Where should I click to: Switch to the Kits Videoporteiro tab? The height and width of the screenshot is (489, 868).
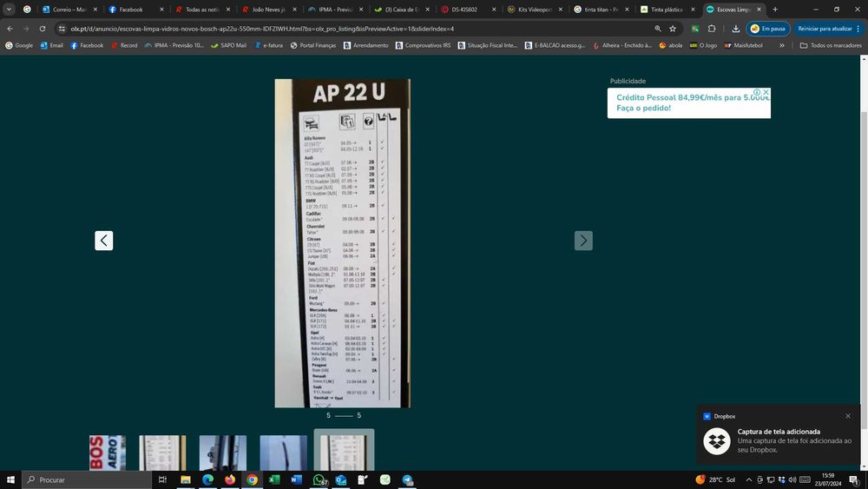pyautogui.click(x=534, y=10)
